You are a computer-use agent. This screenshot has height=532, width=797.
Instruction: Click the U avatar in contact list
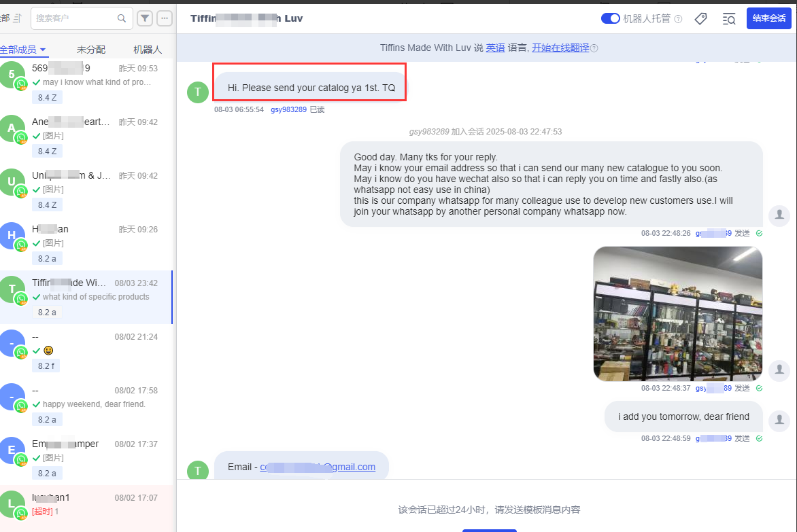12,181
